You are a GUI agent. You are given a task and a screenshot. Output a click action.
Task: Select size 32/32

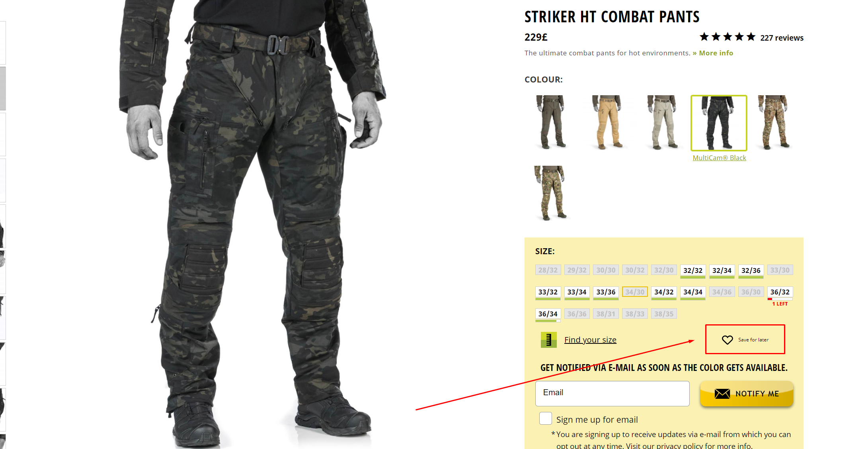tap(692, 270)
